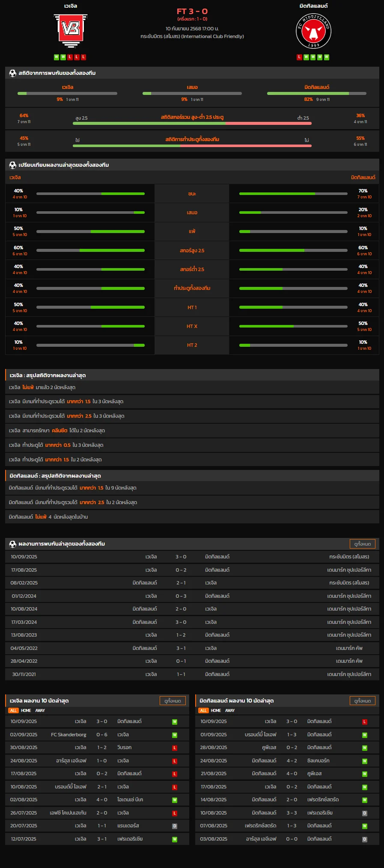Click ดูทั้งหมด button in Midtjylland last 10 panel

[x=363, y=701]
